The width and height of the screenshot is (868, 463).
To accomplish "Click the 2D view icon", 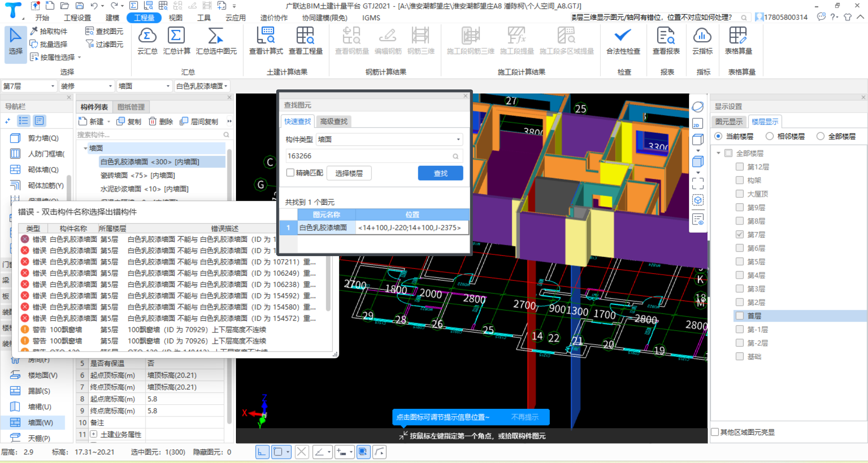I will 698,123.
